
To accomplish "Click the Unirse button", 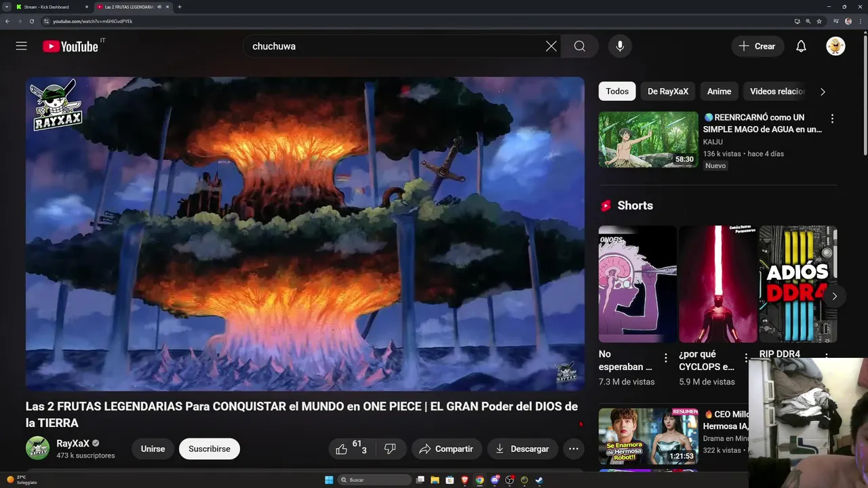I will pos(153,449).
